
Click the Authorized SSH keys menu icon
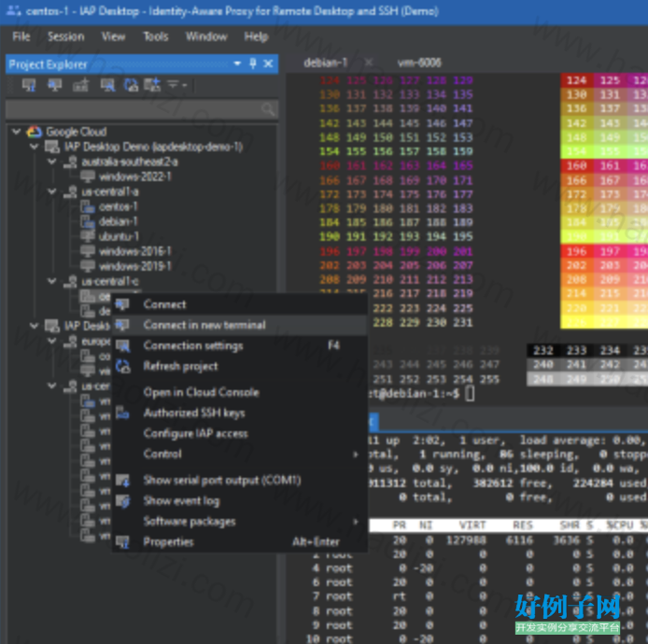122,413
